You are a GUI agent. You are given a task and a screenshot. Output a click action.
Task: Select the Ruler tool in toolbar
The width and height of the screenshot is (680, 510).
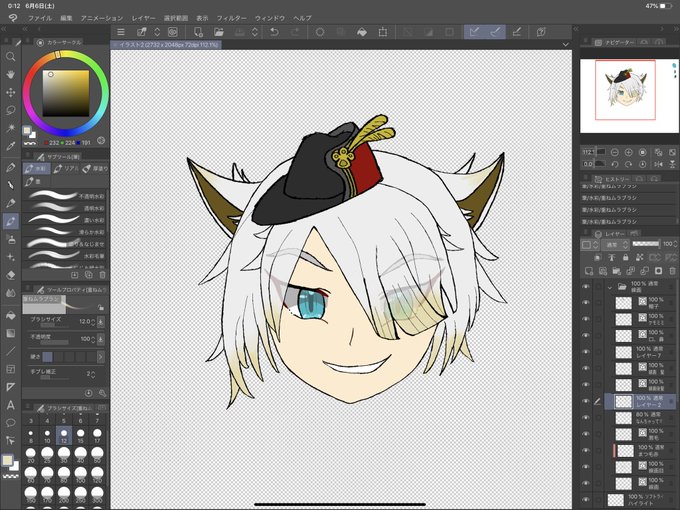(x=10, y=387)
